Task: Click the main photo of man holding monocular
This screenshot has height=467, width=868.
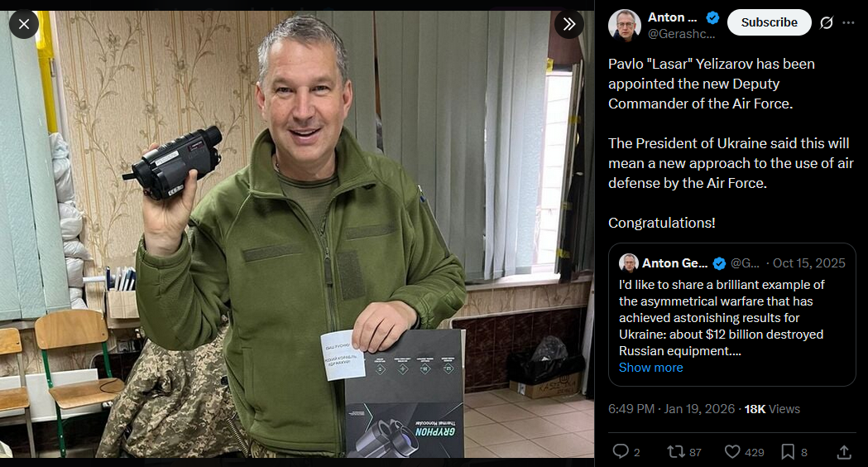Action: (x=297, y=233)
